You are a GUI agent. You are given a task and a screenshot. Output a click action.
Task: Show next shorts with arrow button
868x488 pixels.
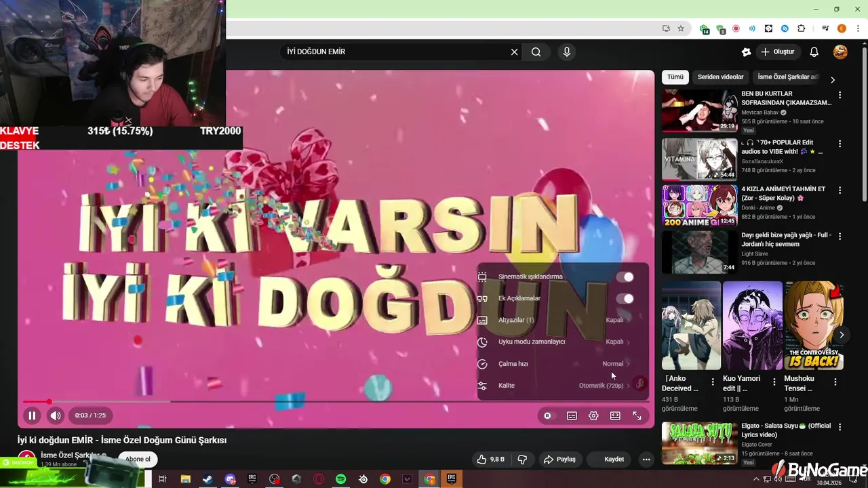click(842, 335)
